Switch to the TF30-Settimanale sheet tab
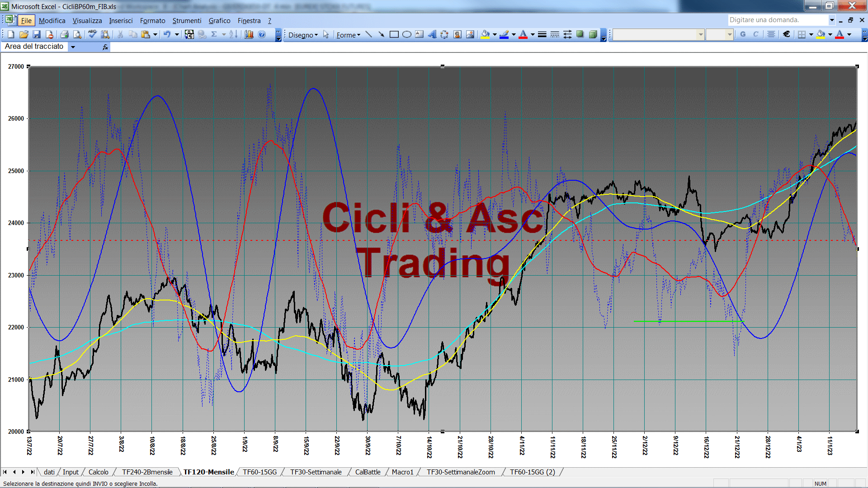The image size is (868, 488). (316, 472)
